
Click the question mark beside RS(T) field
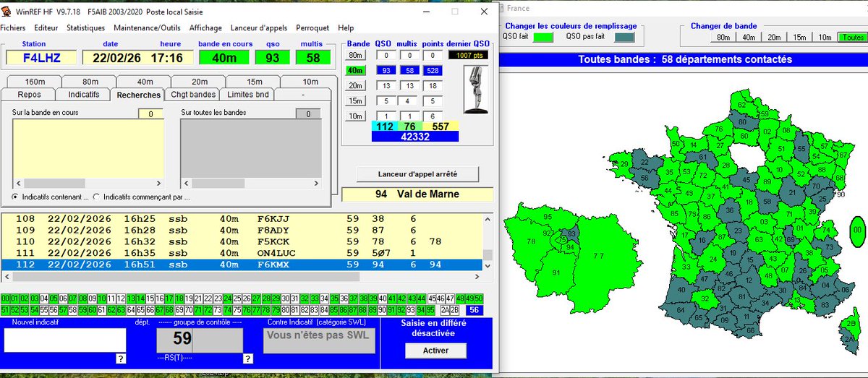(x=248, y=358)
